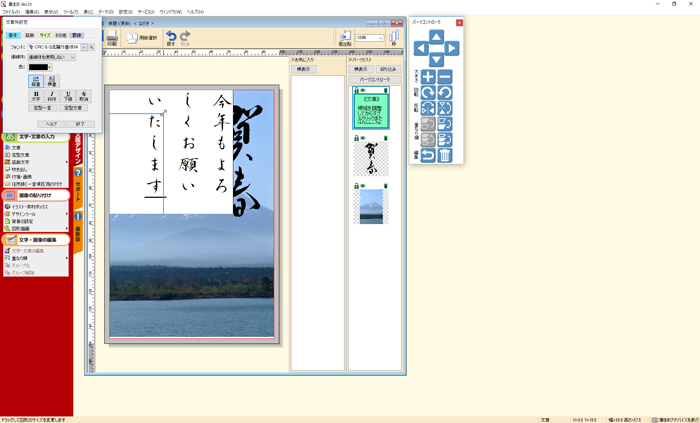The width and height of the screenshot is (700, 423).
Task: Expand the 連綿体 dropdown list
Action: [72, 57]
